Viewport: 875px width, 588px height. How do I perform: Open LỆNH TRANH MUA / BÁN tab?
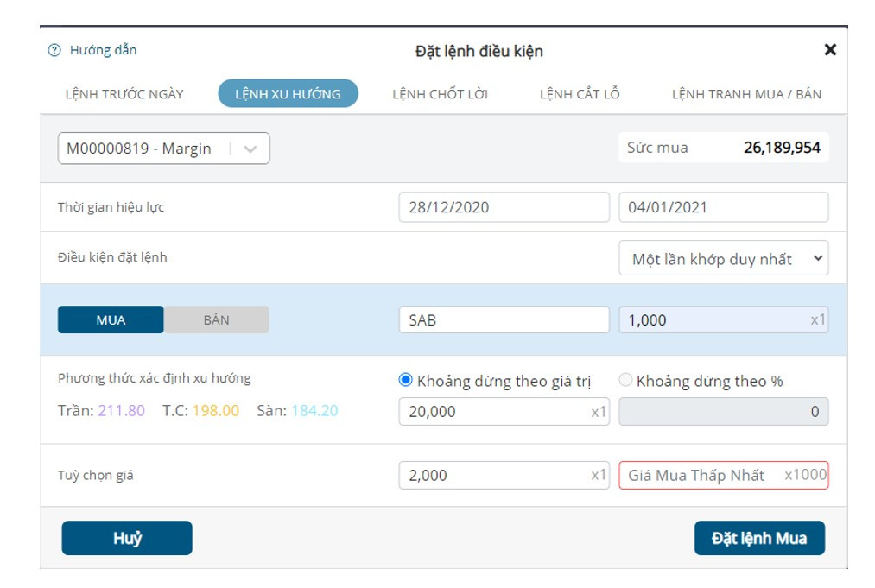pos(746,94)
